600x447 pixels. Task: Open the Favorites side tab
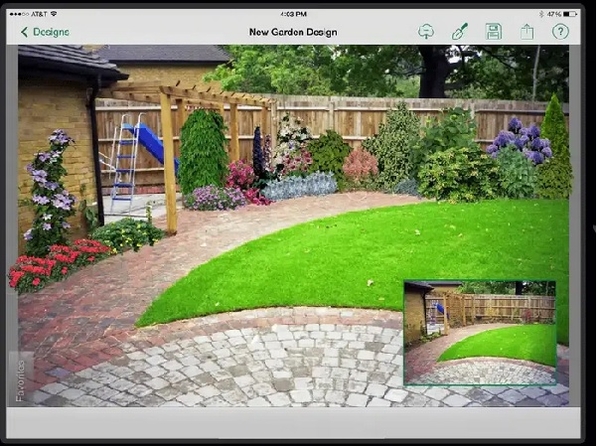(21, 380)
